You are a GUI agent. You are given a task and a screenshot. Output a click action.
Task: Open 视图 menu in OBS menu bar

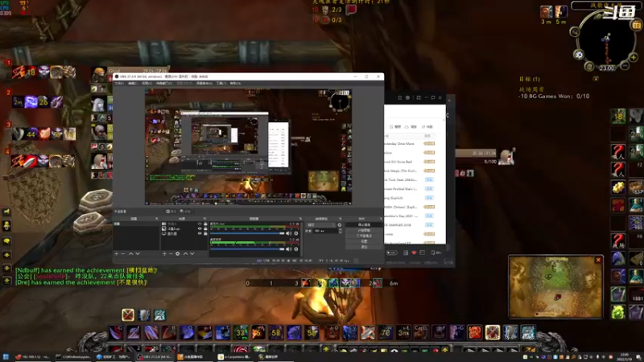pos(147,84)
